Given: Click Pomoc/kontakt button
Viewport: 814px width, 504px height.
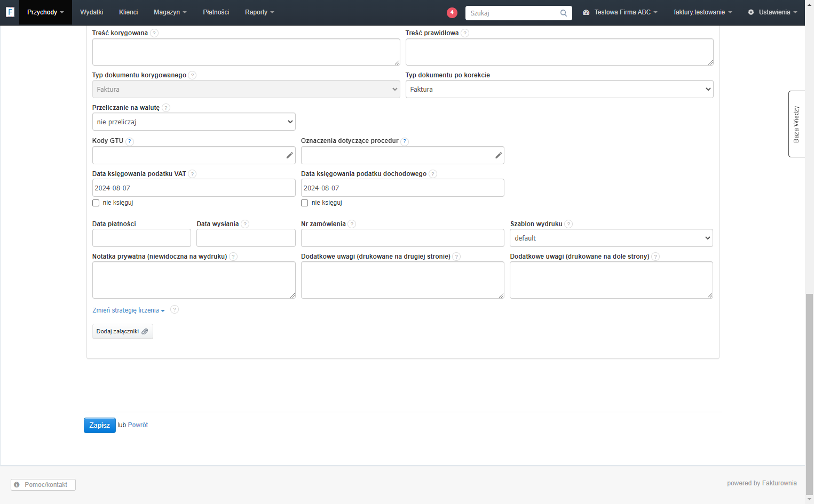Looking at the screenshot, I should click(43, 485).
